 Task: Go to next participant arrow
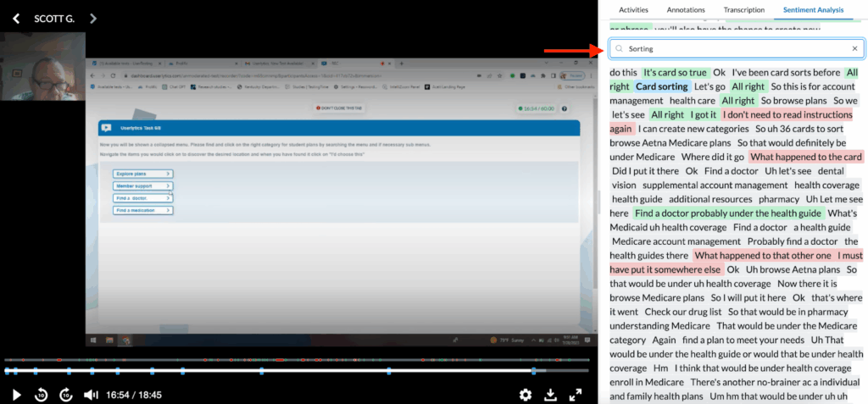click(93, 19)
